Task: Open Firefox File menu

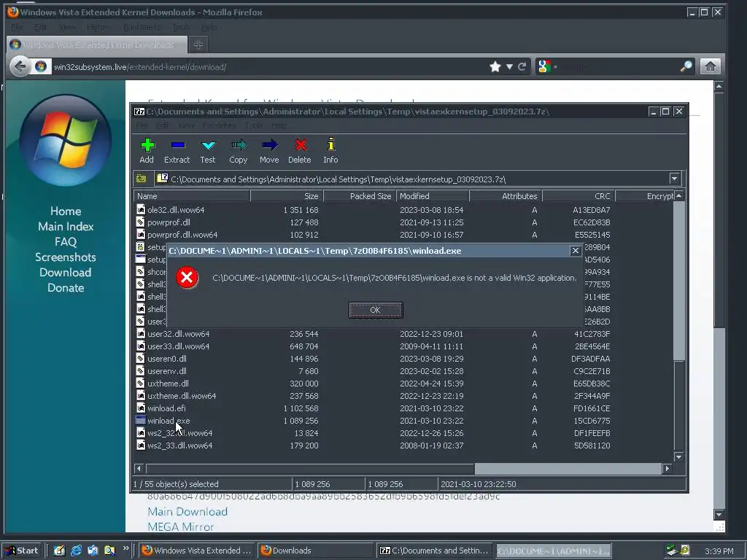Action: tap(17, 27)
